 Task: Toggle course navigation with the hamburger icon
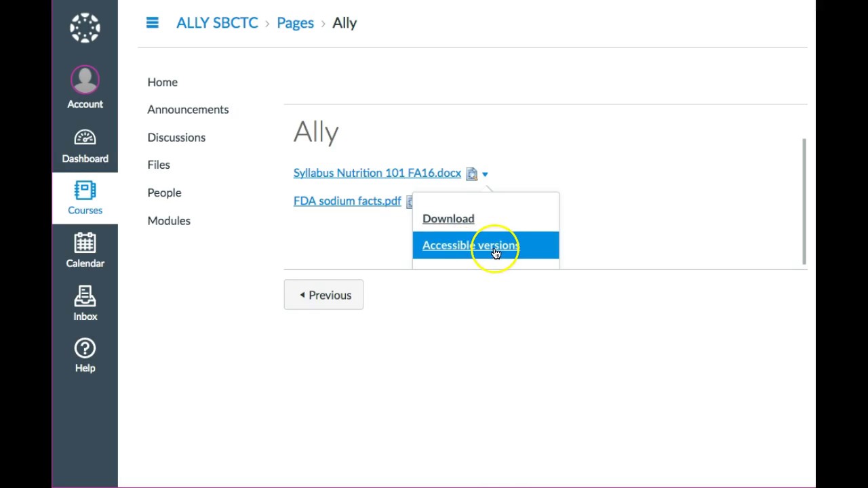point(152,23)
